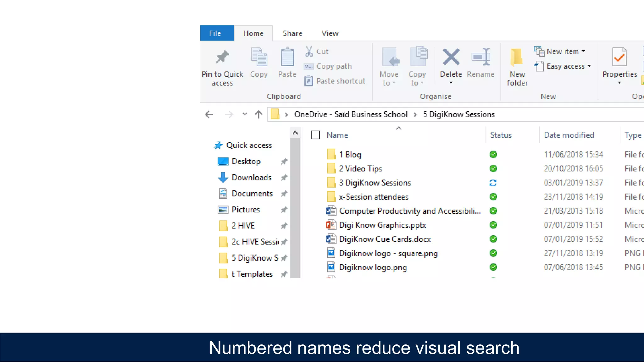Unpin Desktop from Quick access

tap(284, 162)
